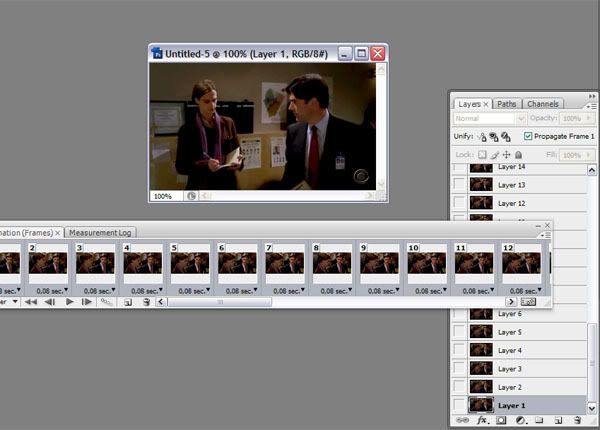Toggle visibility of Layer 12
Viewport: 600px width, 430px height.
459,203
